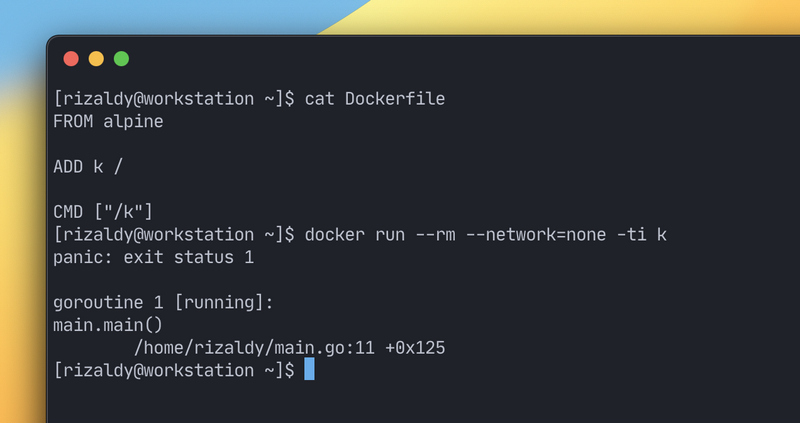Click the green maximize window button
Viewport: 800px width, 423px height.
pos(121,59)
